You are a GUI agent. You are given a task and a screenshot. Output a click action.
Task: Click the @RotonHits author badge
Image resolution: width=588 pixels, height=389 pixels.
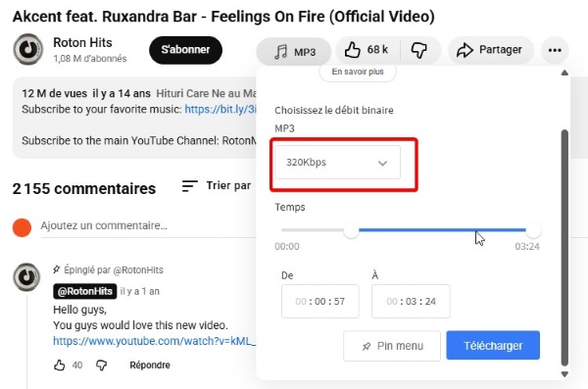[84, 291]
